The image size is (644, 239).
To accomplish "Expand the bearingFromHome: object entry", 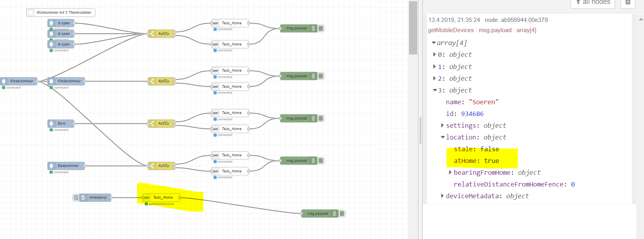I will 450,172.
